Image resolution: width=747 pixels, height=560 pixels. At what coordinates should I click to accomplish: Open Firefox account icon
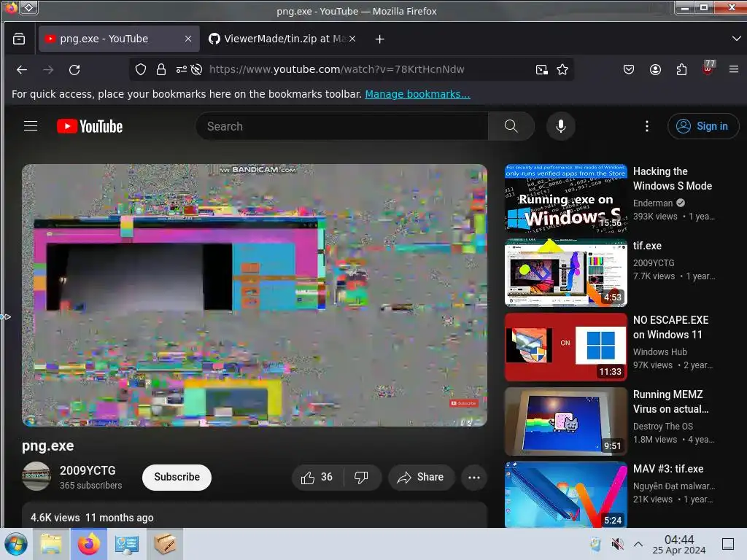[x=656, y=69]
